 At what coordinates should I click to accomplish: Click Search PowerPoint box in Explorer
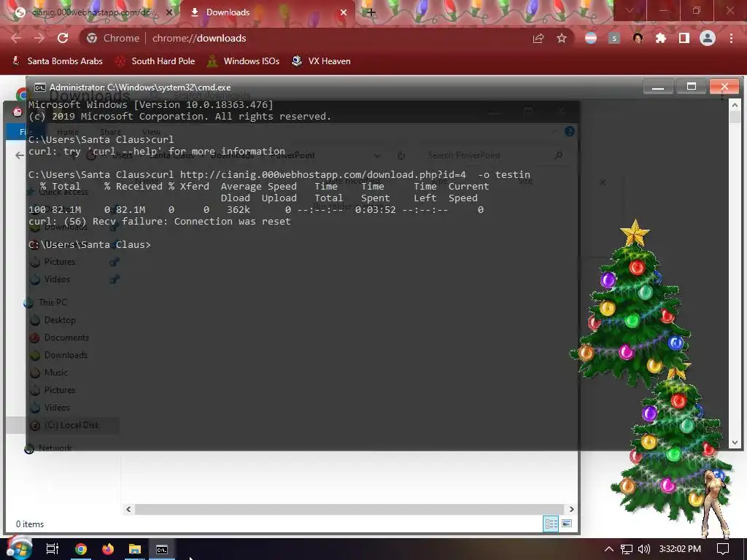[493, 155]
